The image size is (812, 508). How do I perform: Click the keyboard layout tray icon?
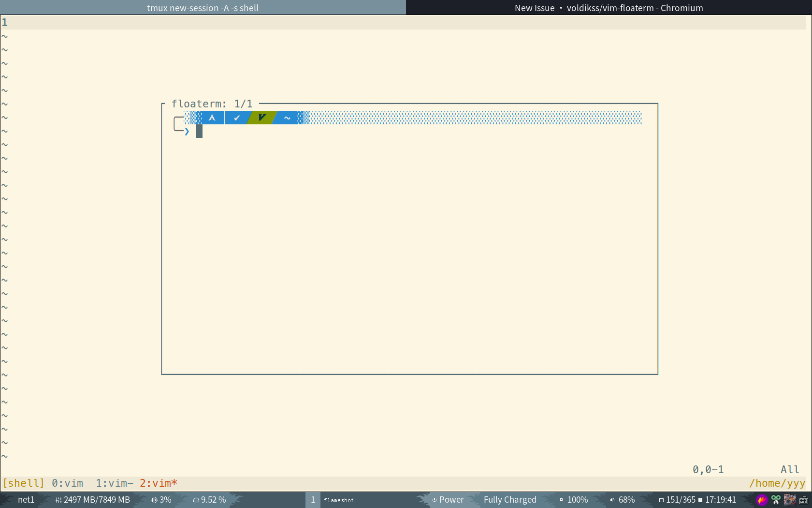coord(804,500)
